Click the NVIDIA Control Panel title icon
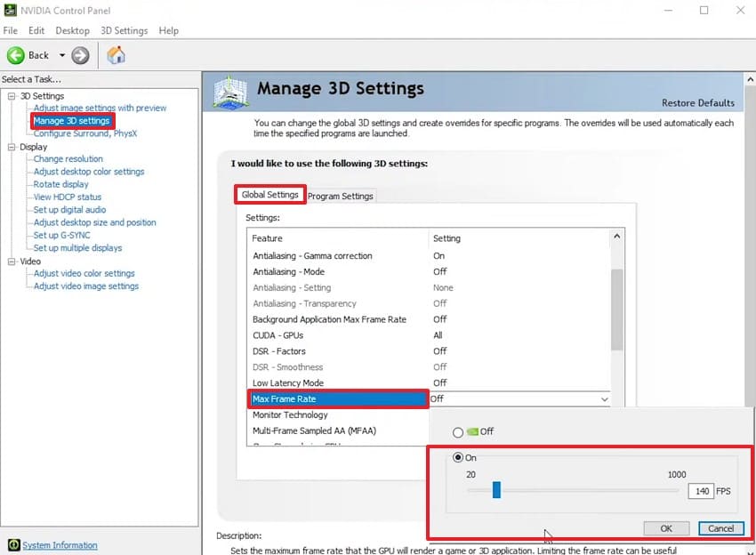 tap(10, 10)
